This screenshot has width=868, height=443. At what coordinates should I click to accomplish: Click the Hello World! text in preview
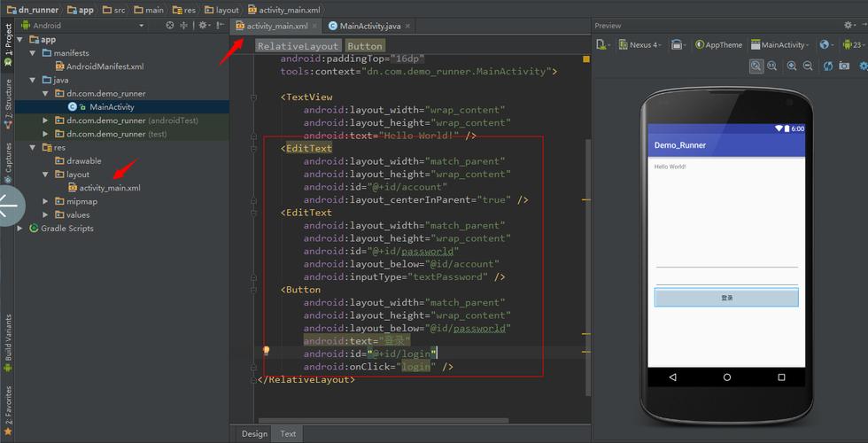[670, 167]
